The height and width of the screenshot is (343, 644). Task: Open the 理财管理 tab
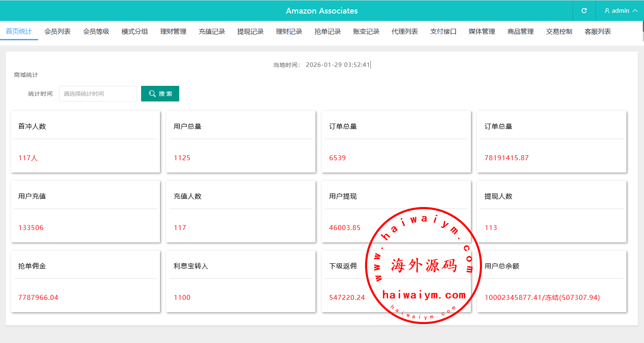point(173,32)
